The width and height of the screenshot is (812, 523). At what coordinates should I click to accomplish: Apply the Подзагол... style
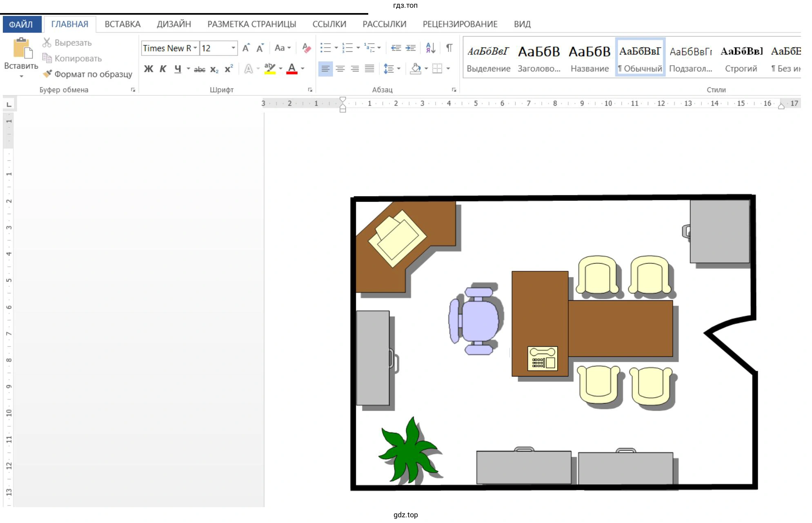click(x=691, y=58)
